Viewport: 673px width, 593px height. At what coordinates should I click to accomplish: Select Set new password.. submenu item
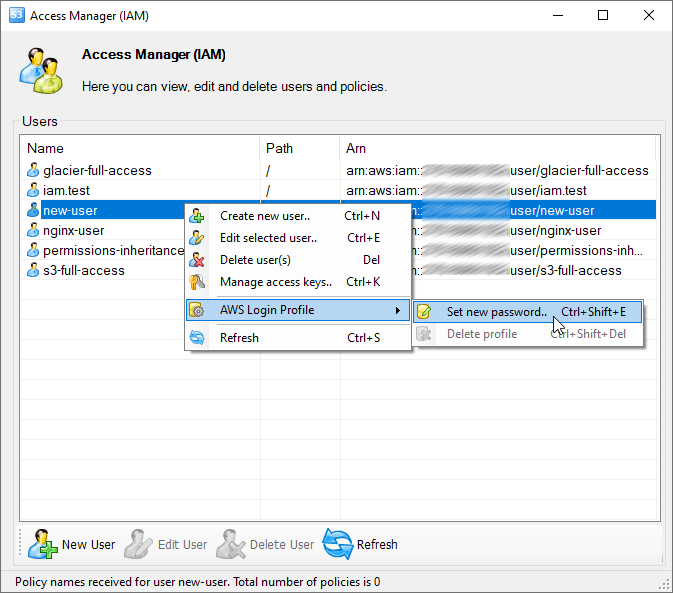click(x=527, y=312)
